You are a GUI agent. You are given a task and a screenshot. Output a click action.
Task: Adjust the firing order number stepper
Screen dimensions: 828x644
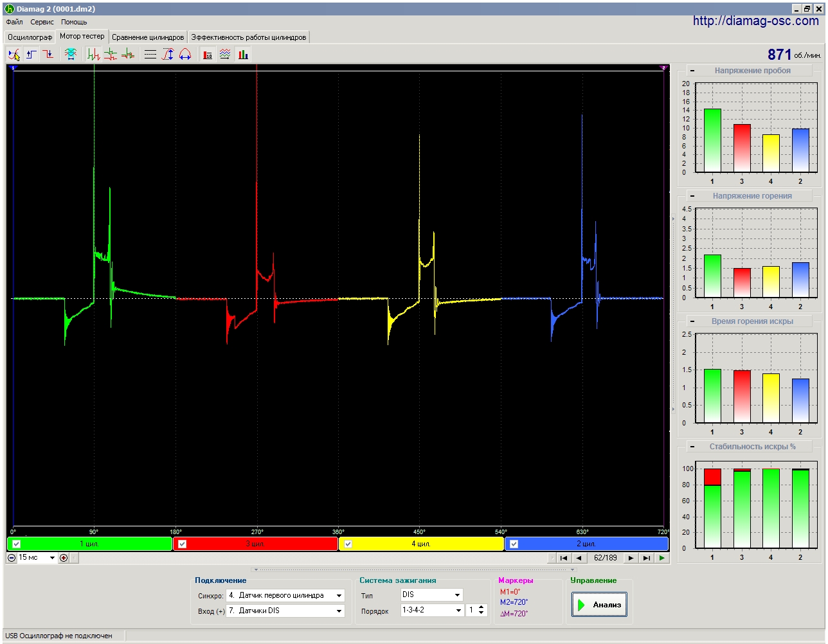pyautogui.click(x=482, y=610)
